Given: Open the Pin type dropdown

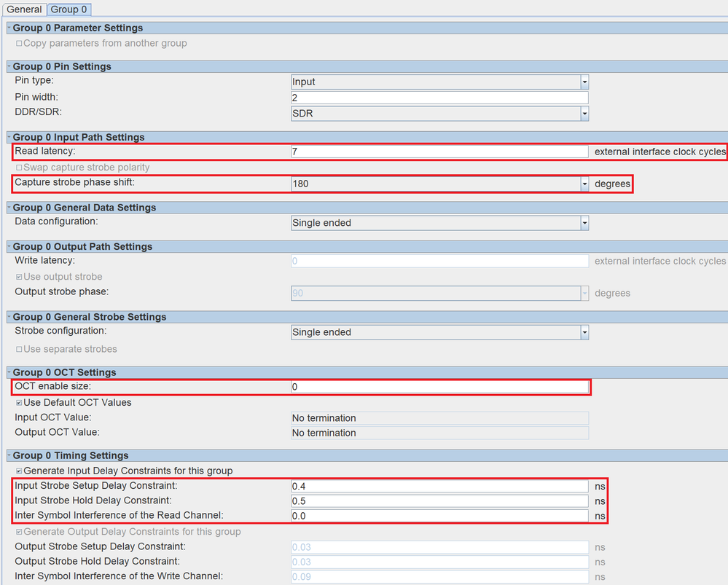Looking at the screenshot, I should (584, 82).
